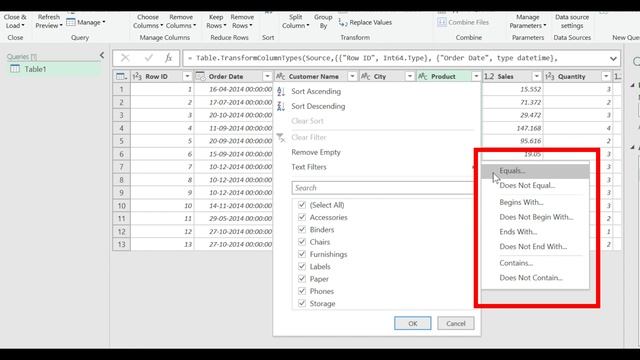The width and height of the screenshot is (640, 360).
Task: Click the Table1 query table icon
Action: 15,69
